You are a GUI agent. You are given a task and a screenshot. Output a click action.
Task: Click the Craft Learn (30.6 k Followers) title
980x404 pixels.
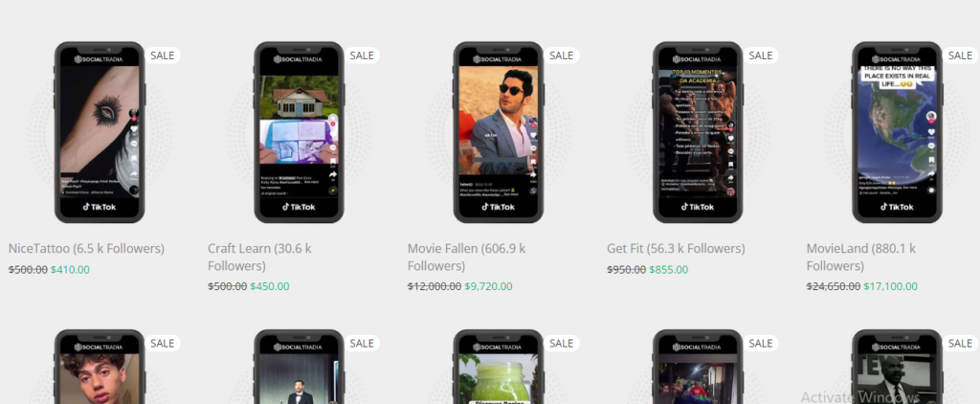point(259,257)
